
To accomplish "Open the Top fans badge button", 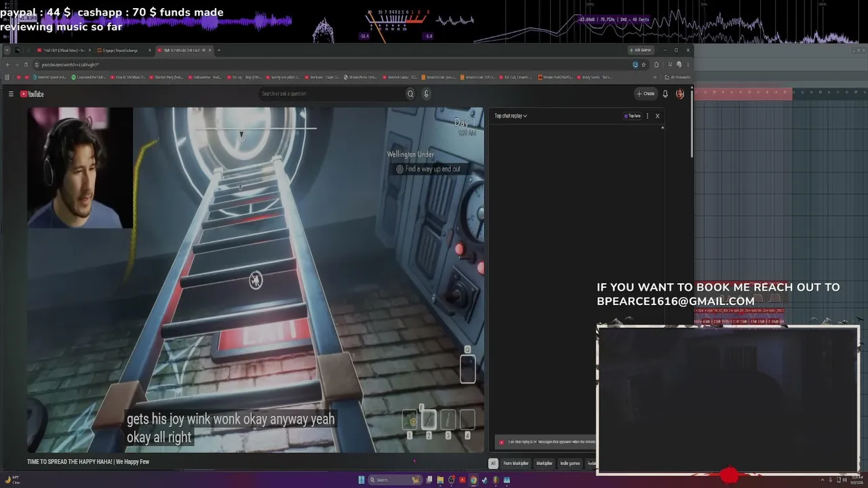I will point(632,116).
